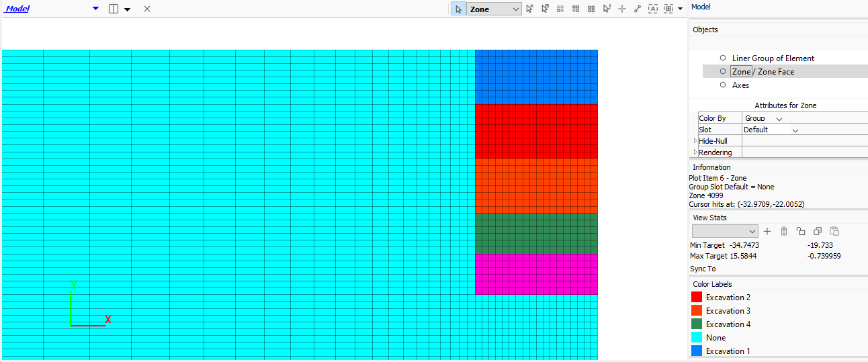Add a new view with plus icon
Screen dimensions: 868x362
767,231
